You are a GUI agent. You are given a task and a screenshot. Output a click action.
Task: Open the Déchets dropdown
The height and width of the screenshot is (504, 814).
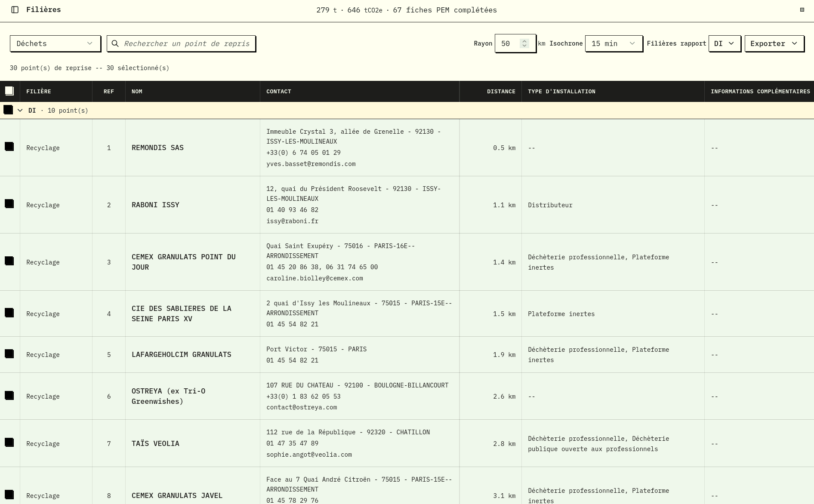tap(55, 43)
